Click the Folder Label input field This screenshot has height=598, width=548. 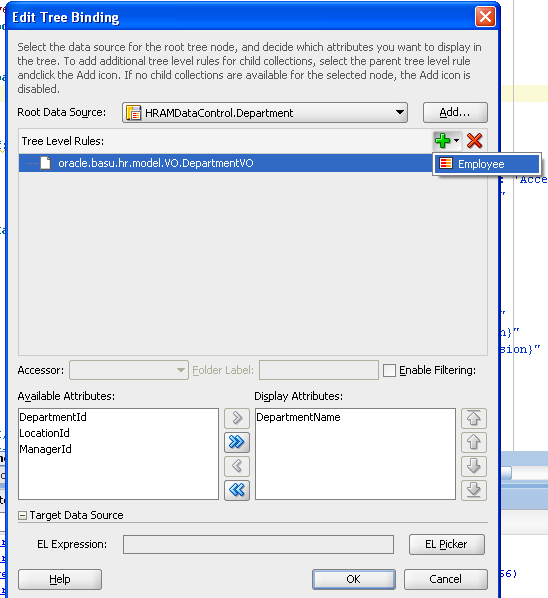(319, 370)
